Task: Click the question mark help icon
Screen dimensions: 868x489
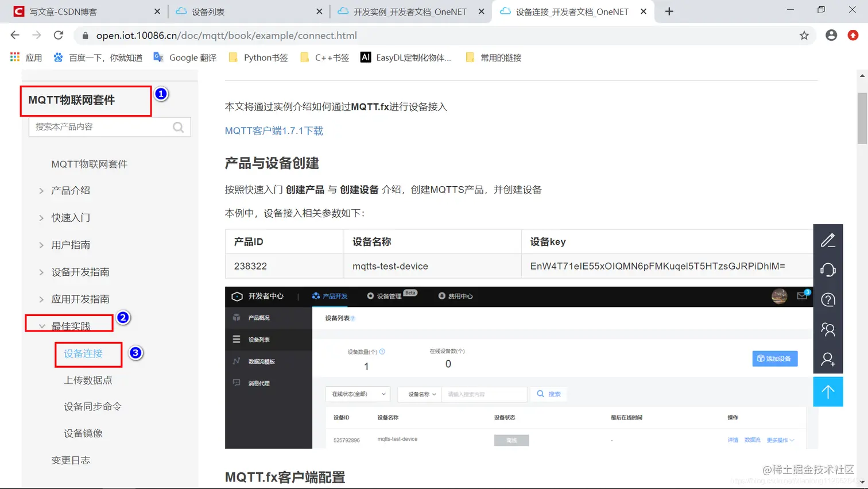Action: tap(828, 299)
